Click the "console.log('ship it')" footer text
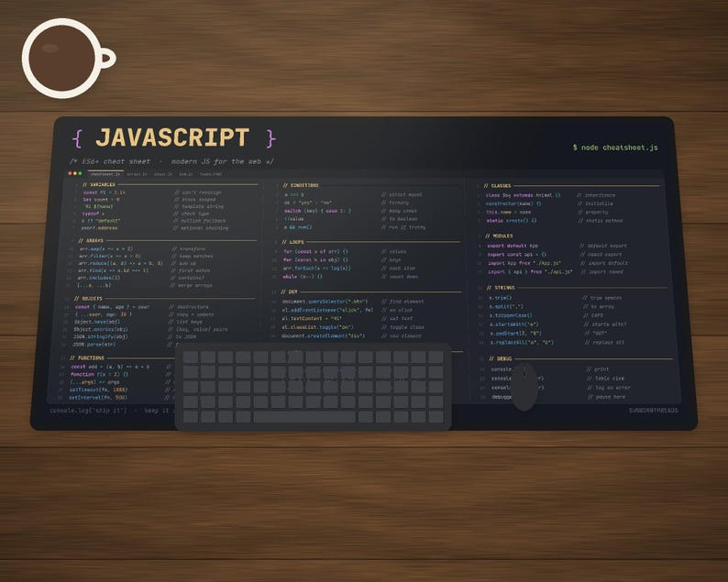Screen dimensions: 728x582 [88, 411]
